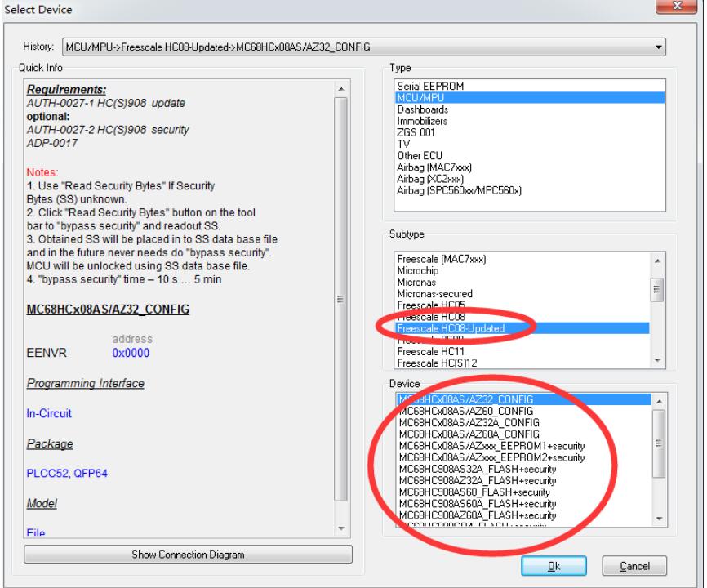Click the Model heading
Viewport: 707px width, 588px height.
42,503
